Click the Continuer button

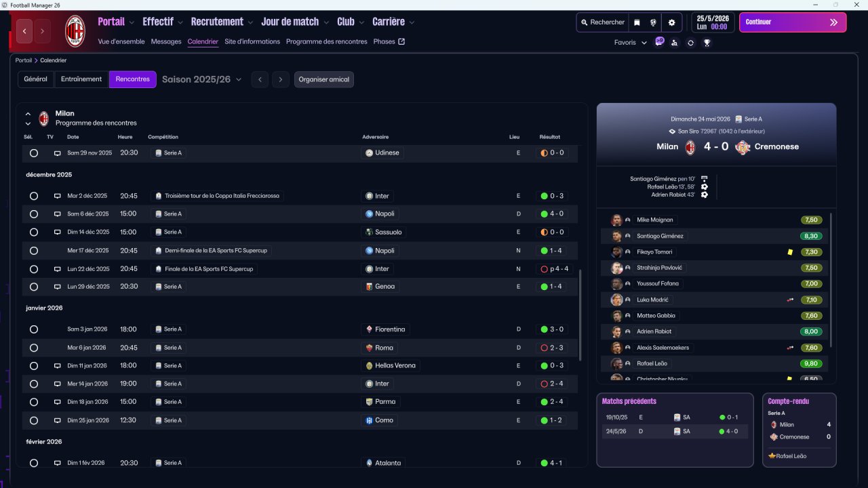793,22
